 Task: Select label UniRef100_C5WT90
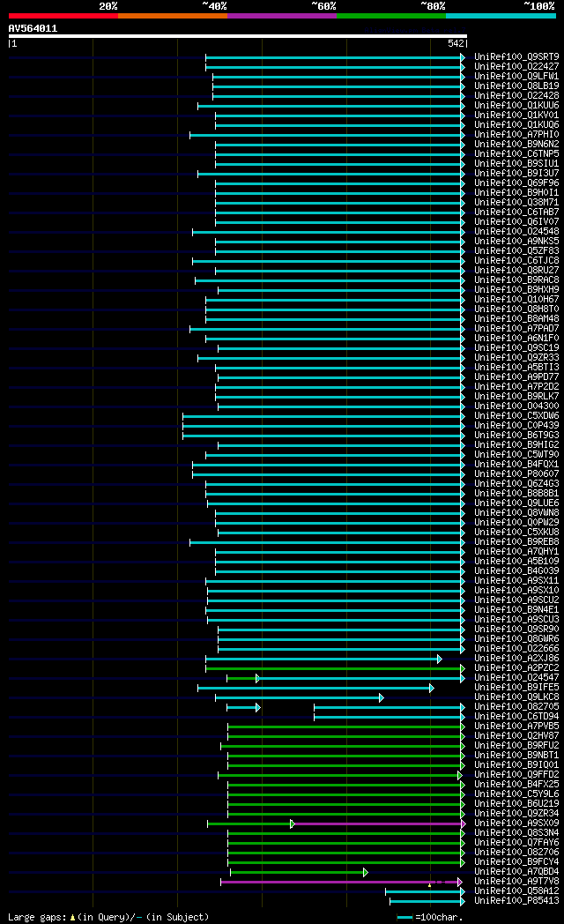[516, 454]
